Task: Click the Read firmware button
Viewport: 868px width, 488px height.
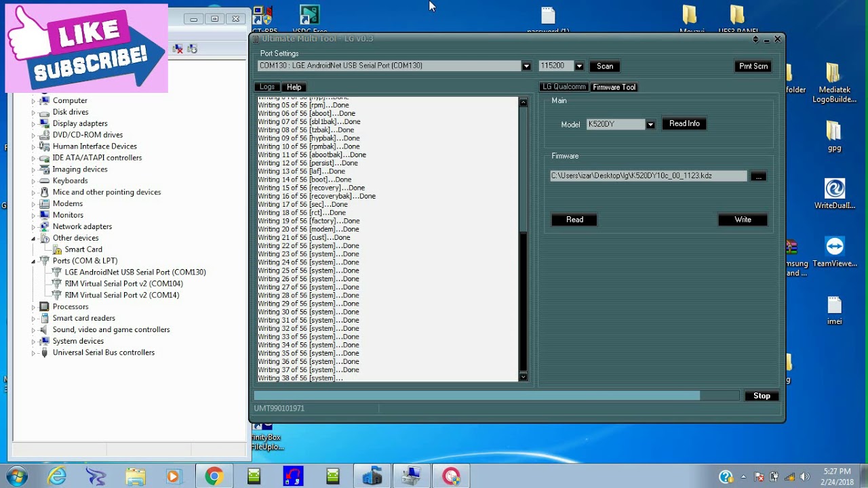Action: (574, 220)
